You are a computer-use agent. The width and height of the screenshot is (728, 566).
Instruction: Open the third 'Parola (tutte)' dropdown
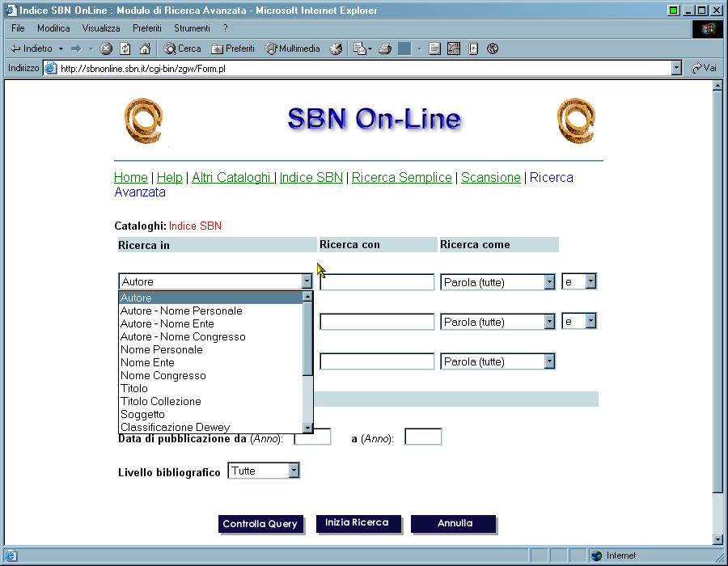(497, 361)
